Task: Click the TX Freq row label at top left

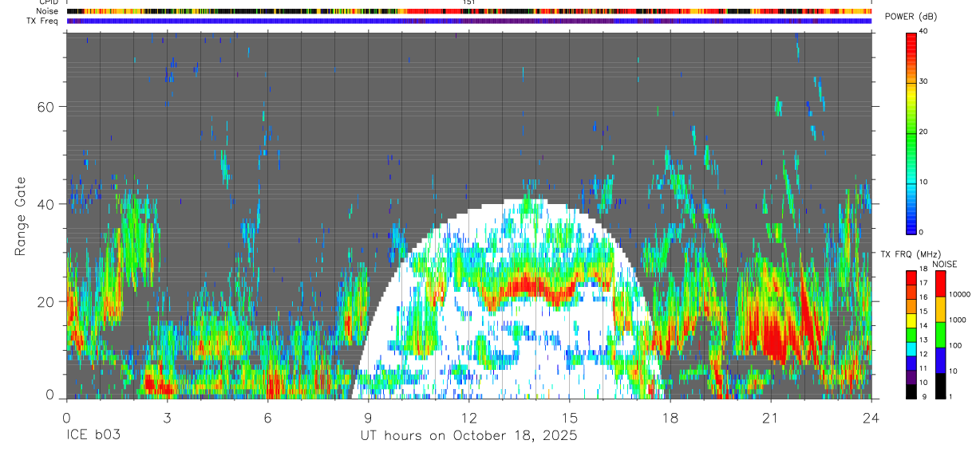Action: coord(43,21)
